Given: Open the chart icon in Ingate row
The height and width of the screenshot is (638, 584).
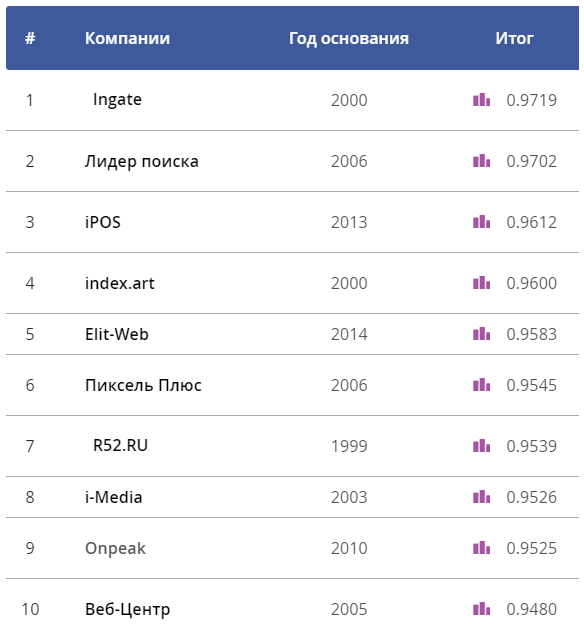Looking at the screenshot, I should pos(481,100).
